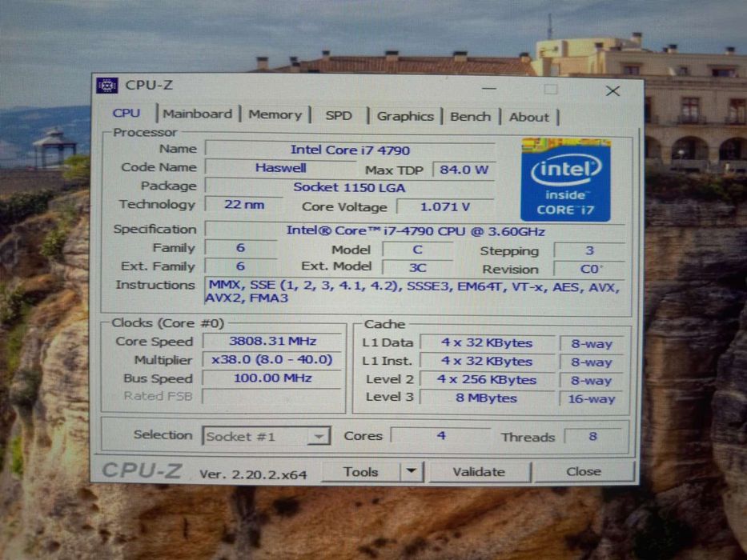This screenshot has width=747, height=560.
Task: Click the Multiplier value "x38.0 (8.0 - 40.0)"
Action: tap(272, 359)
